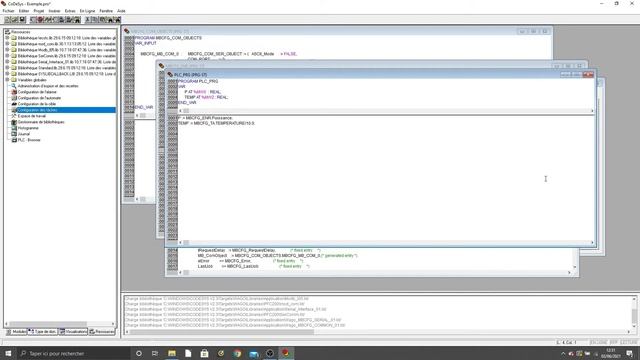The width and height of the screenshot is (640, 360).
Task: Open the Fichier menu
Action: (8, 11)
